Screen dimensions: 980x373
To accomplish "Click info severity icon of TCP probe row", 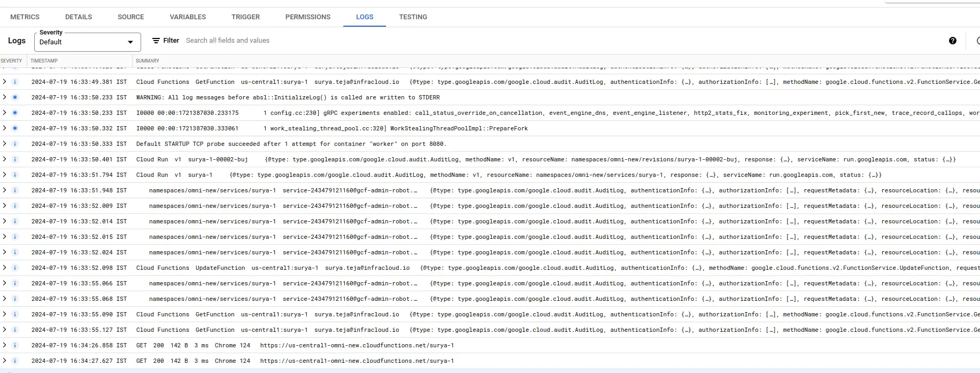I will [x=15, y=144].
